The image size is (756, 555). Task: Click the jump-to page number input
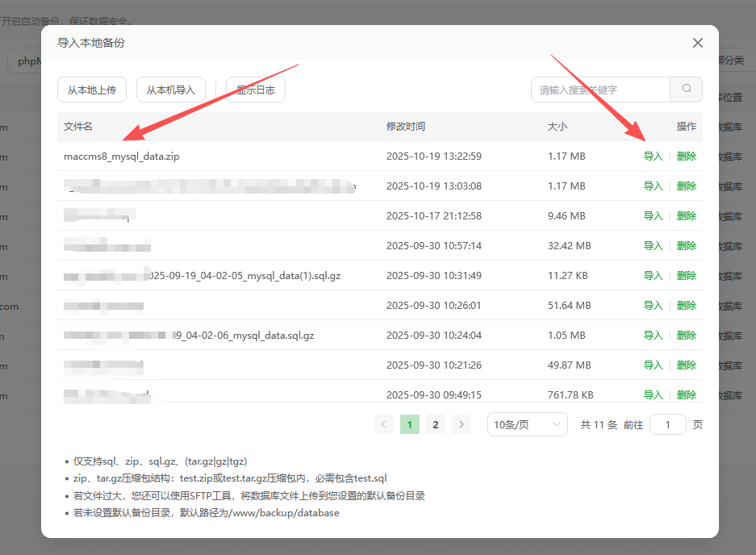[668, 424]
